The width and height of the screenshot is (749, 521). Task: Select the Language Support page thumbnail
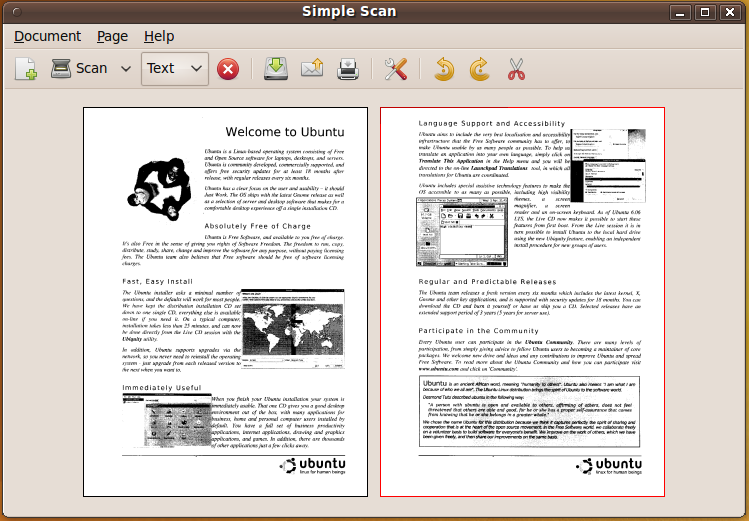pyautogui.click(x=522, y=302)
